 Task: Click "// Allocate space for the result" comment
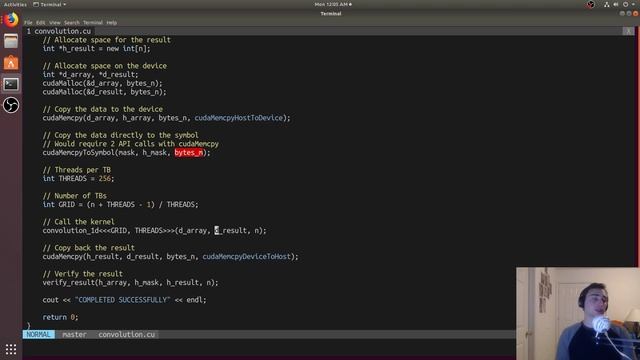point(107,40)
